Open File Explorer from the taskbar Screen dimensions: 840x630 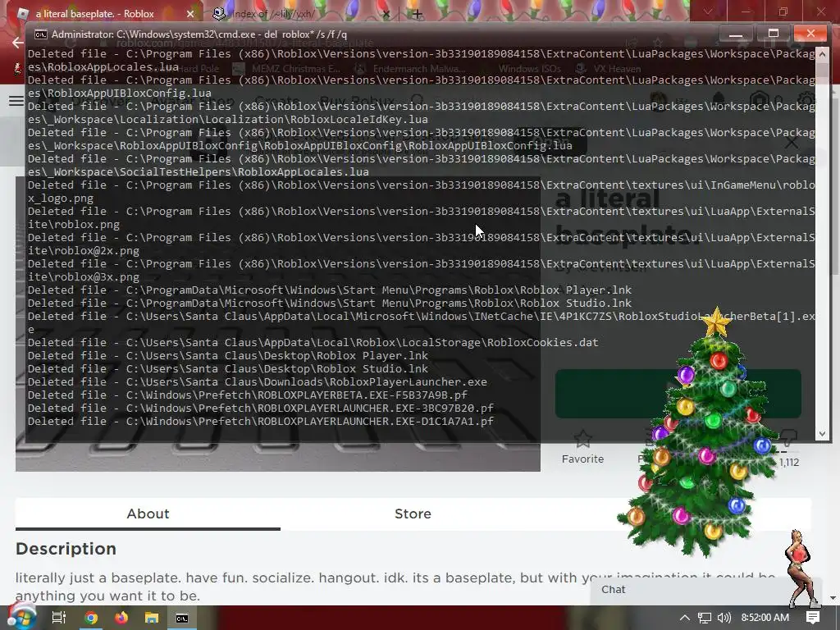(152, 618)
